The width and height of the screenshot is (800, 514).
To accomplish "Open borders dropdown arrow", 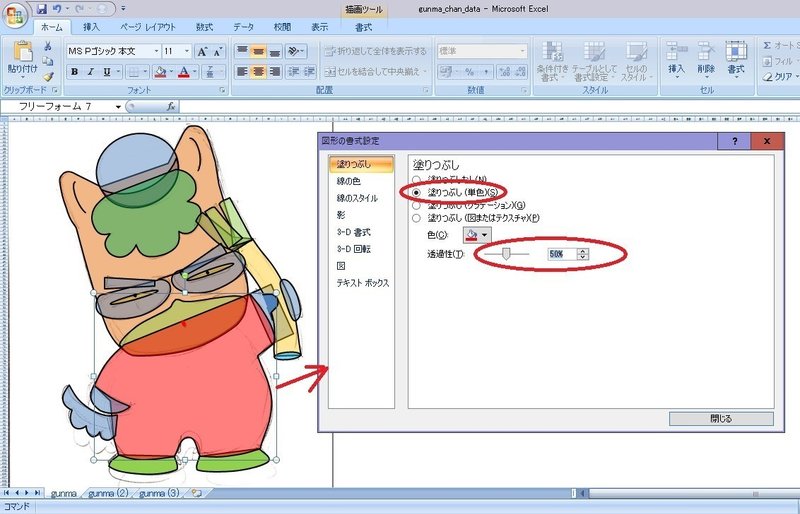I will point(145,72).
